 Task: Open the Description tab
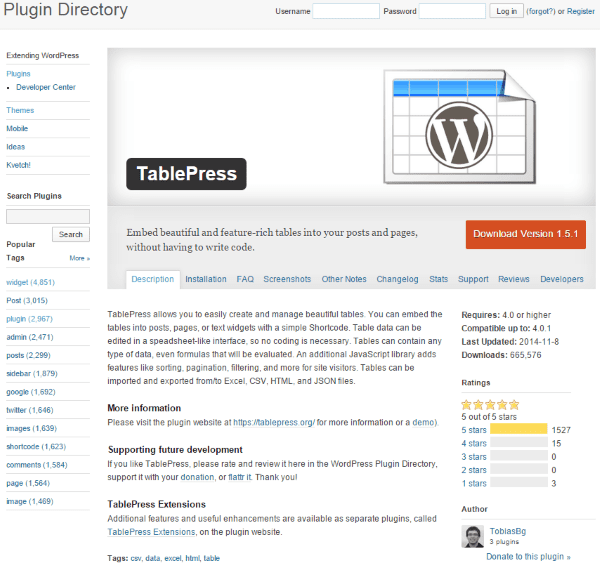tap(153, 279)
